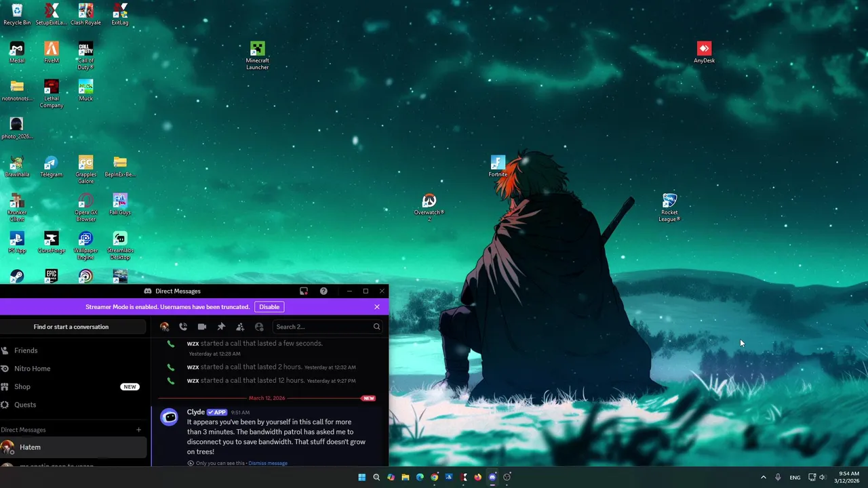Click the March 12, 2026 date divider text
This screenshot has width=868, height=488.
click(267, 398)
